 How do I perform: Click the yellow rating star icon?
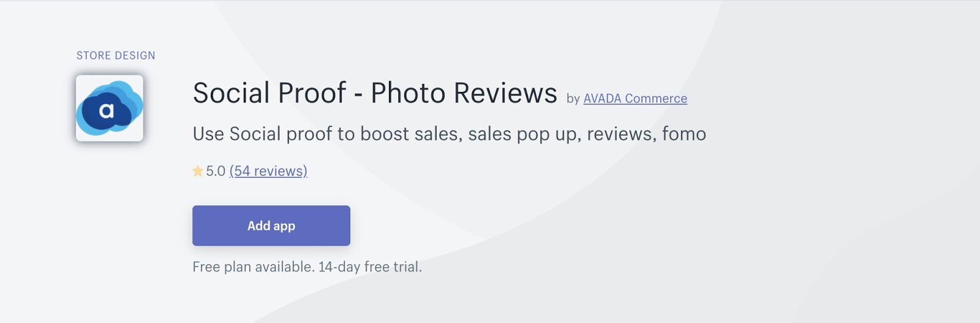[197, 171]
